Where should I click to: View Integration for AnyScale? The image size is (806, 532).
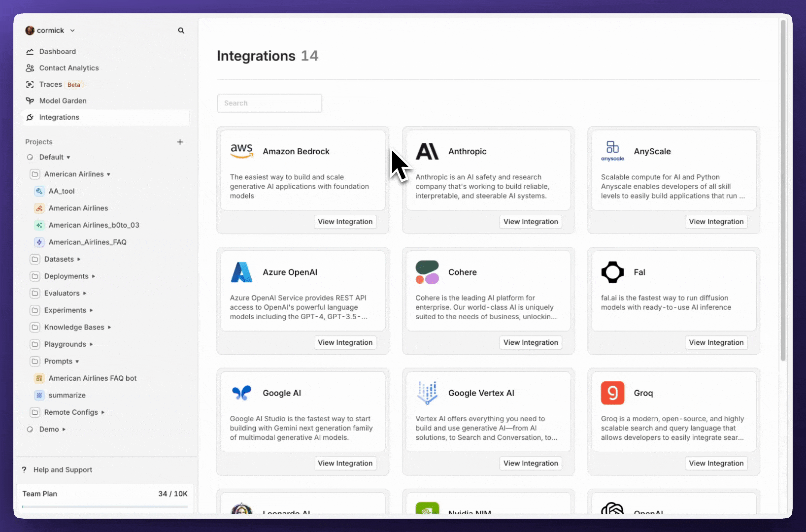[716, 222]
